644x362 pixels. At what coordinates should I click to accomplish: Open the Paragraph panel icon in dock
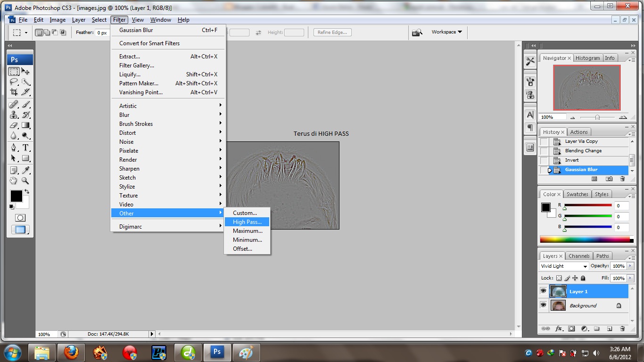tap(530, 128)
